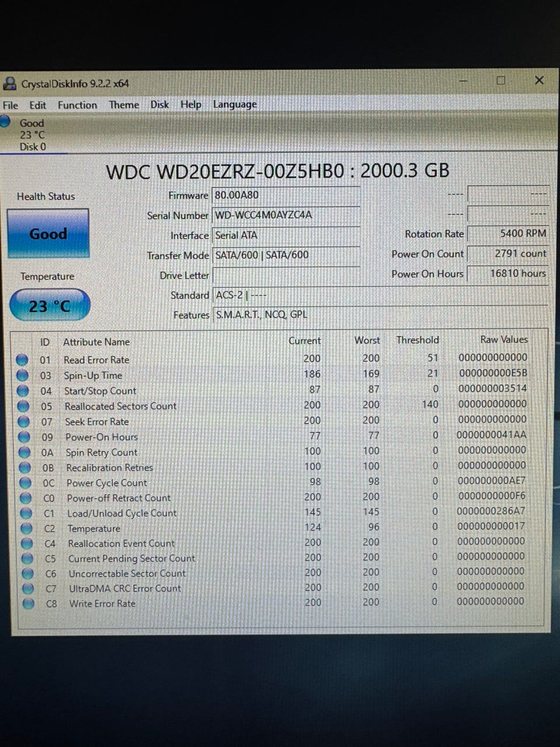The height and width of the screenshot is (747, 560).
Task: Click the Good health status button
Action: 48,233
